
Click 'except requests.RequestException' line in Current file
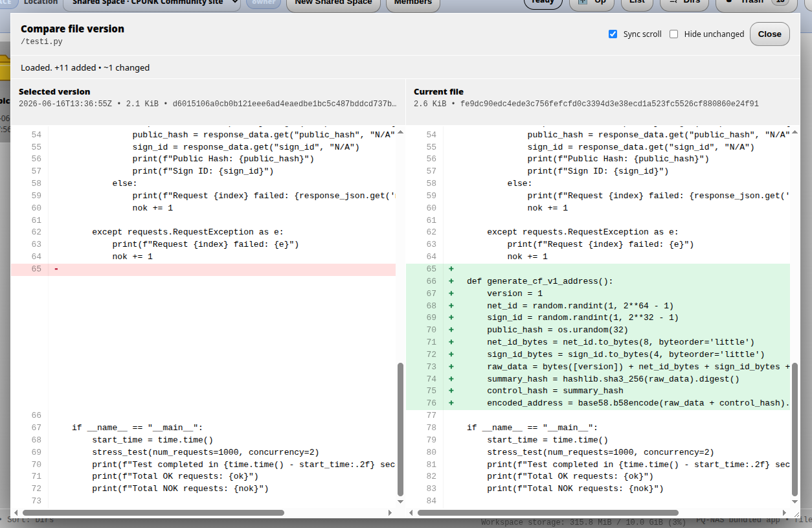point(583,232)
